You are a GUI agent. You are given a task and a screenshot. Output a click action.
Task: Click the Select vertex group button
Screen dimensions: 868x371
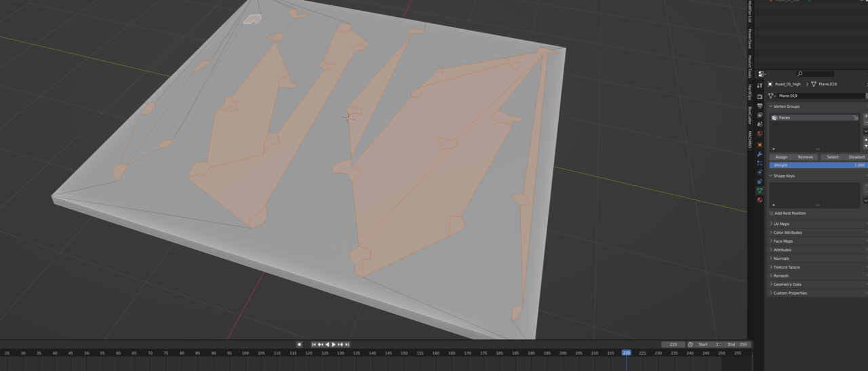tap(833, 157)
